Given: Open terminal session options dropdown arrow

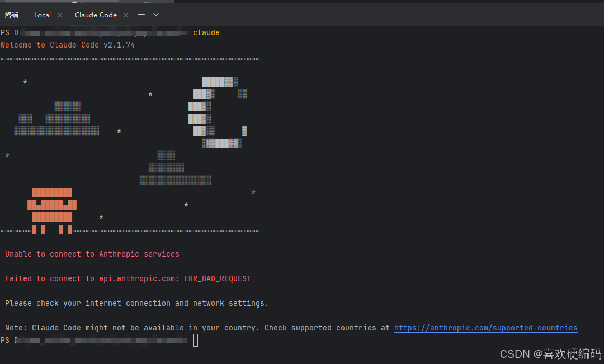Looking at the screenshot, I should [x=156, y=15].
